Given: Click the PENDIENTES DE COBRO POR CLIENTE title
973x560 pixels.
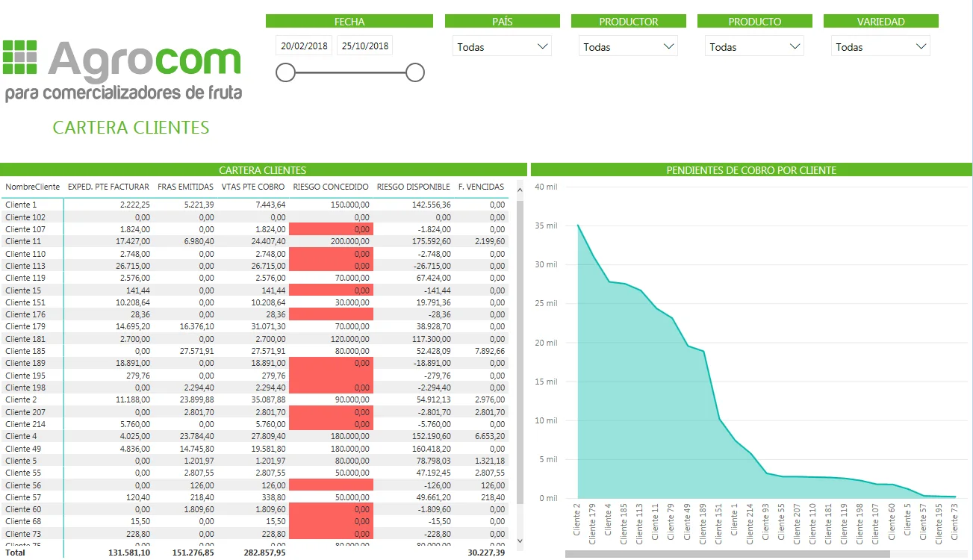Looking at the screenshot, I should pos(751,170).
